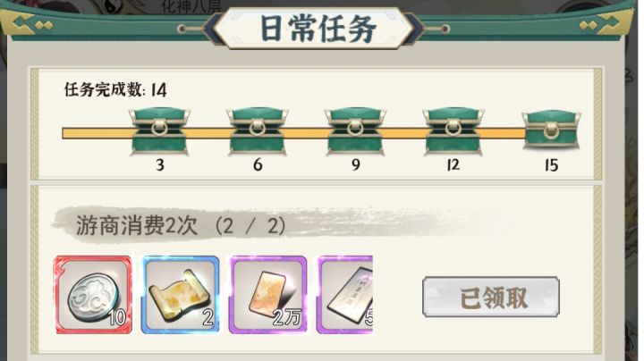
Task: Select the scroll reward with quantity 2
Action: 181,294
